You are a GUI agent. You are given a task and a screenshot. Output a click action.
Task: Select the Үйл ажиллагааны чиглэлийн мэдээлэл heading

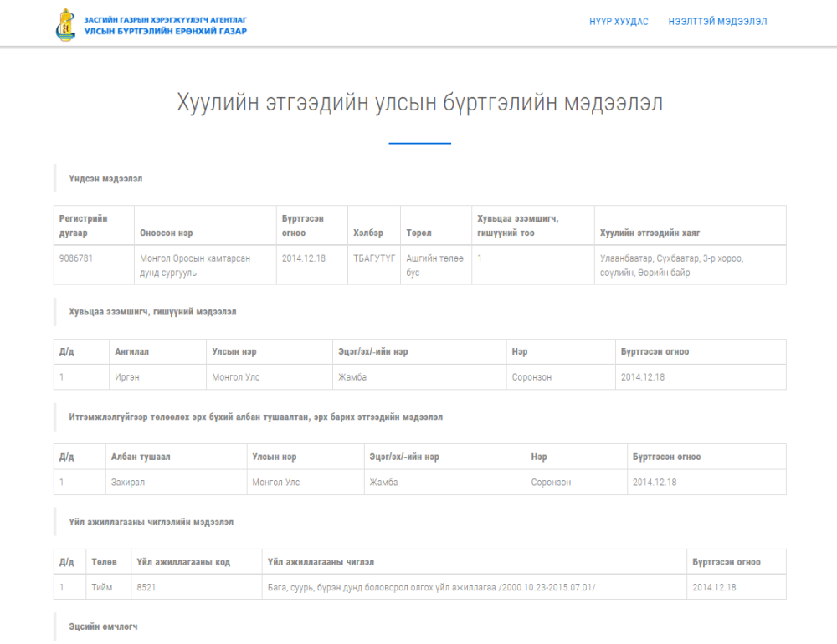point(151,522)
